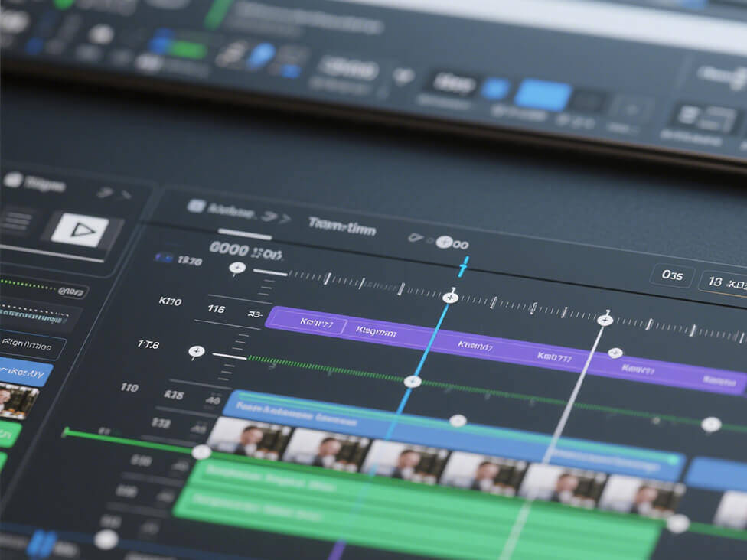Click the small blue icon left of 1820

pos(164,259)
